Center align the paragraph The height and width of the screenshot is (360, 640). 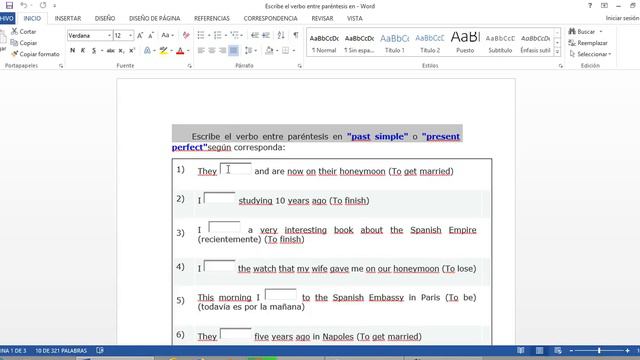(212, 51)
